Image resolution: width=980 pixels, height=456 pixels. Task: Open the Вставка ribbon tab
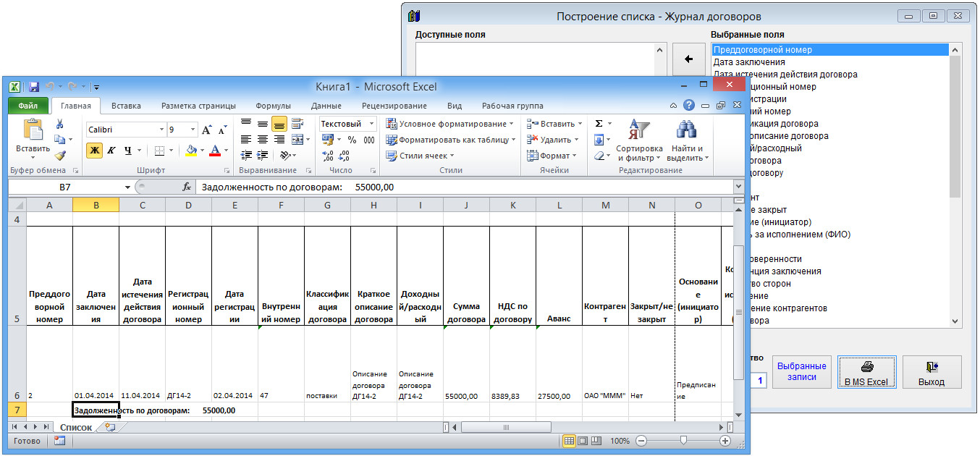[126, 106]
